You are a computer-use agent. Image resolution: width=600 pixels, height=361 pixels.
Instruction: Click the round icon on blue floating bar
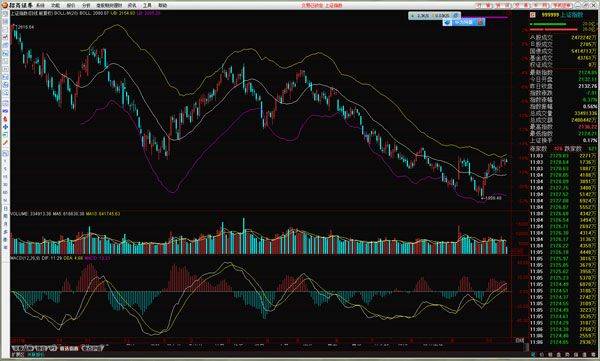(449, 22)
